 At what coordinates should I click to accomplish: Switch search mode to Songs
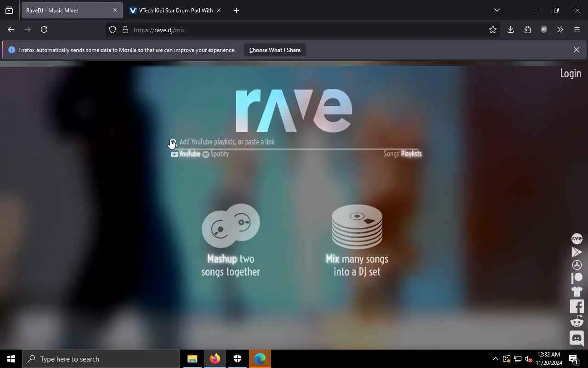[391, 154]
